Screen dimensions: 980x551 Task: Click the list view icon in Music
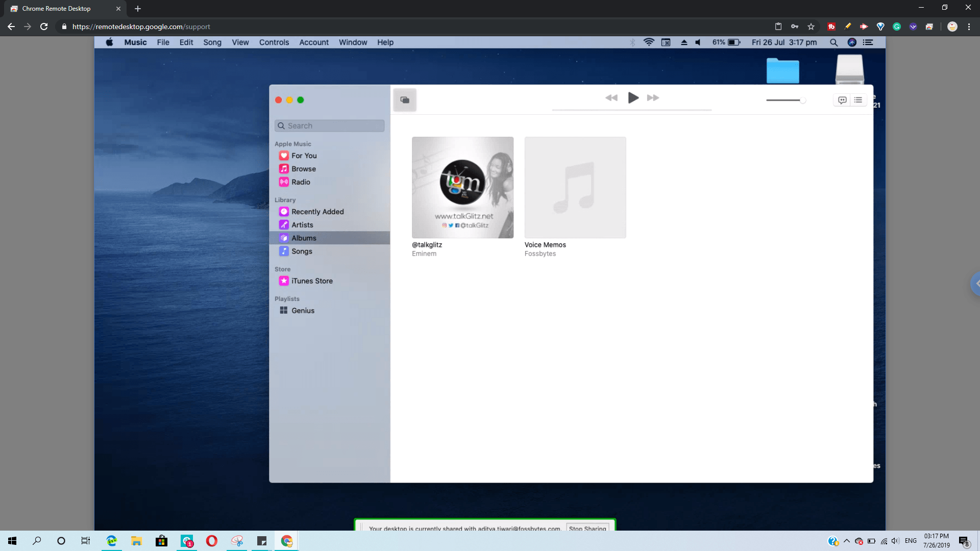[858, 99]
